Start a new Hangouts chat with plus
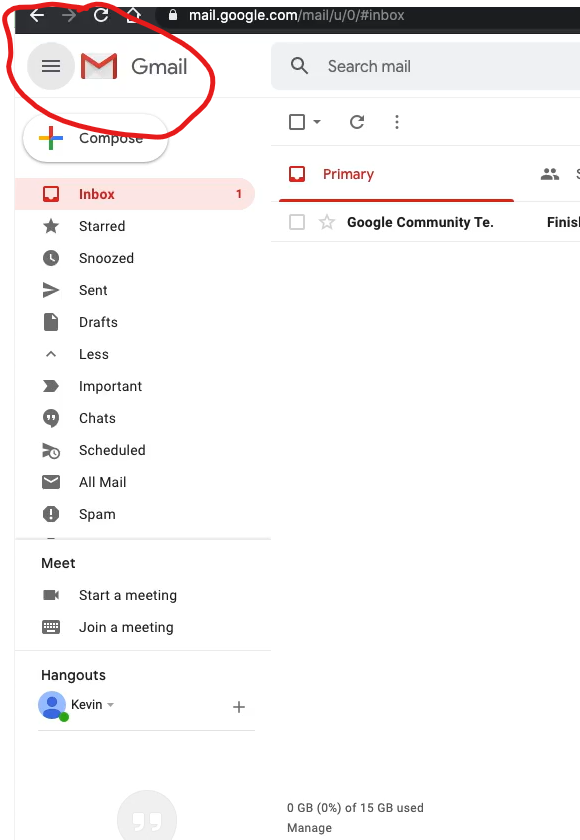The width and height of the screenshot is (580, 840). (x=239, y=707)
